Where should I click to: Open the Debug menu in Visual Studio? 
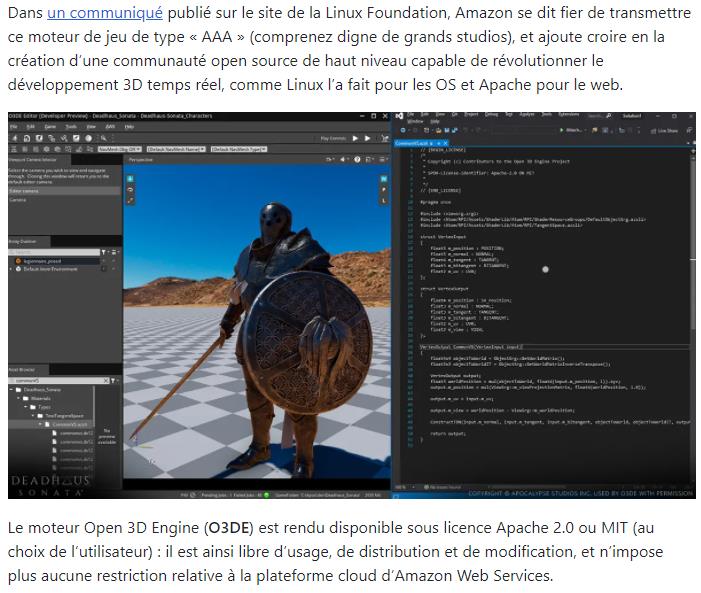tap(491, 114)
